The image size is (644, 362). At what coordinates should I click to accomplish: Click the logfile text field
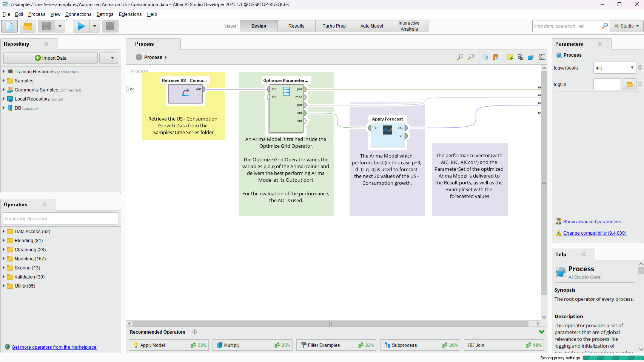point(607,84)
